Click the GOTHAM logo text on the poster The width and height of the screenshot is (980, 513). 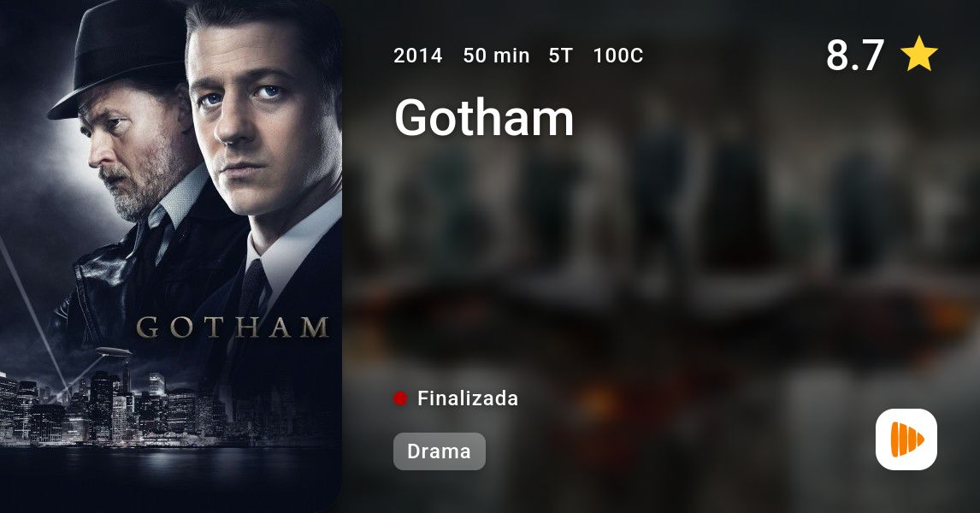tap(233, 327)
